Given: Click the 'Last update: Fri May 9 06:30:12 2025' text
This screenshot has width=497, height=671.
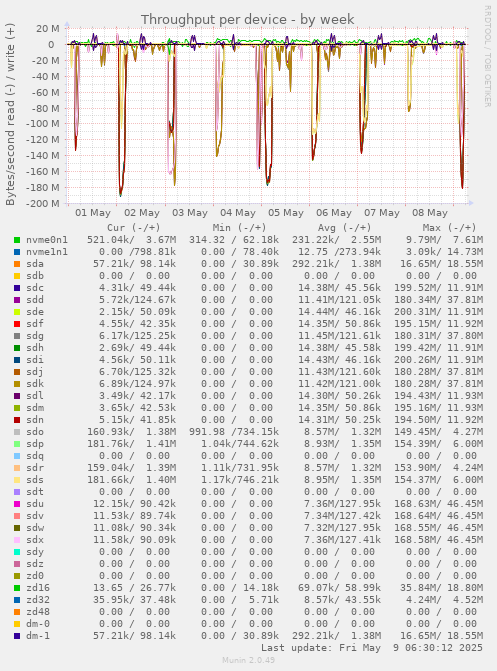Looking at the screenshot, I should [x=372, y=648].
